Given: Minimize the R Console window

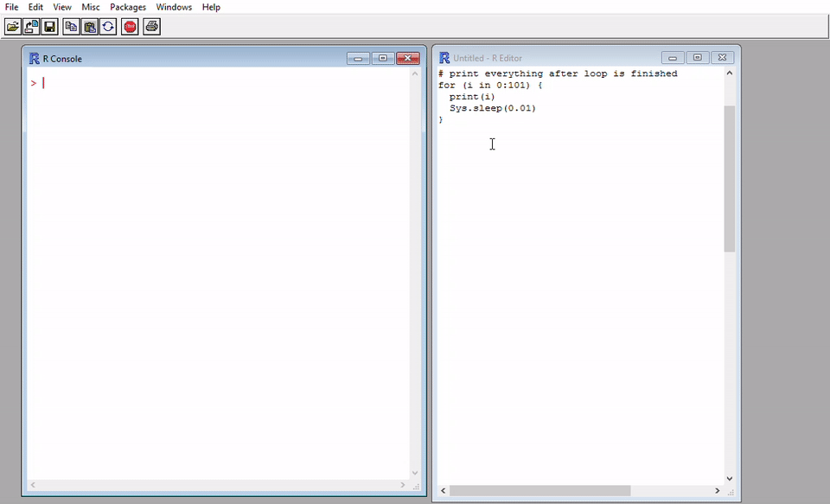Looking at the screenshot, I should tap(358, 58).
